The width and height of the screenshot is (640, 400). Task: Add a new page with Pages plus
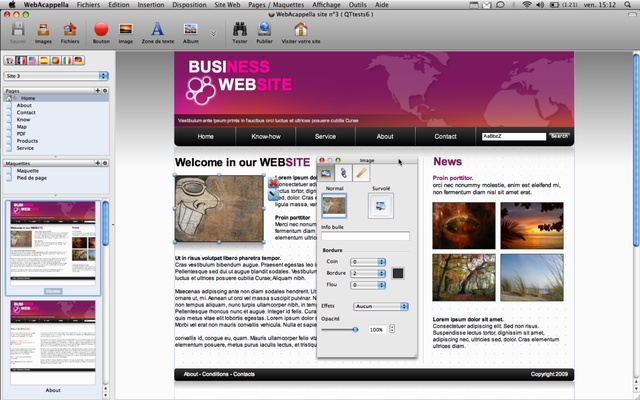coord(98,91)
